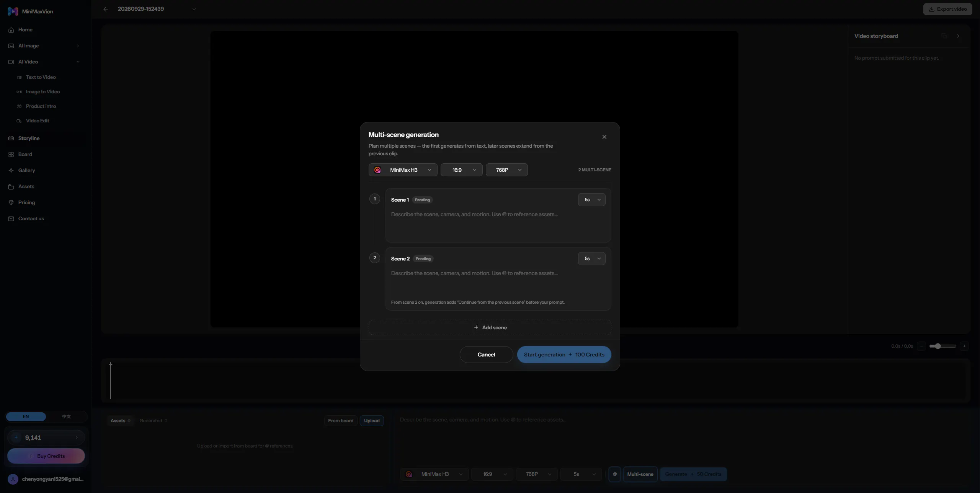The image size is (980, 493).
Task: Open Scene 2 duration 5s dropdown
Action: coord(591,259)
